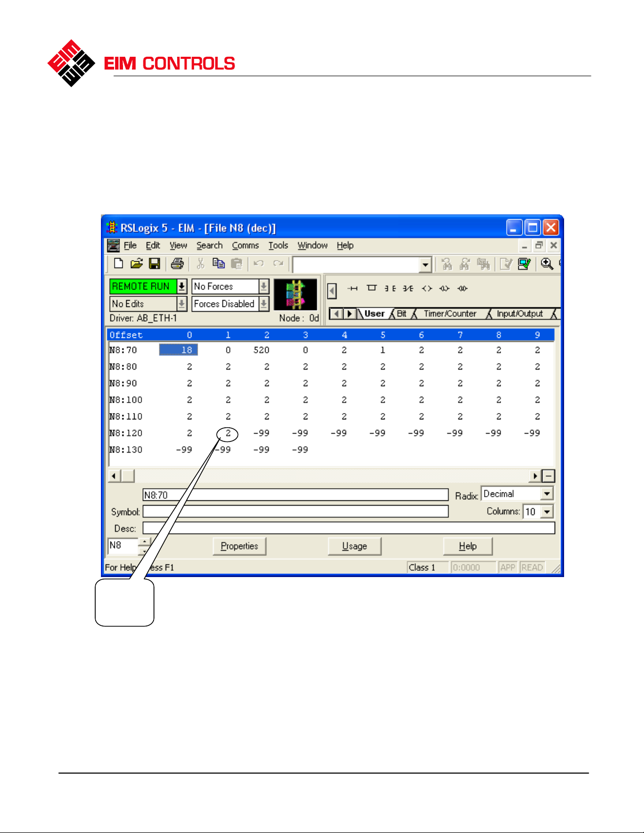Open the No Forces dropdown
Screen dimensions: 644x833
(x=264, y=286)
